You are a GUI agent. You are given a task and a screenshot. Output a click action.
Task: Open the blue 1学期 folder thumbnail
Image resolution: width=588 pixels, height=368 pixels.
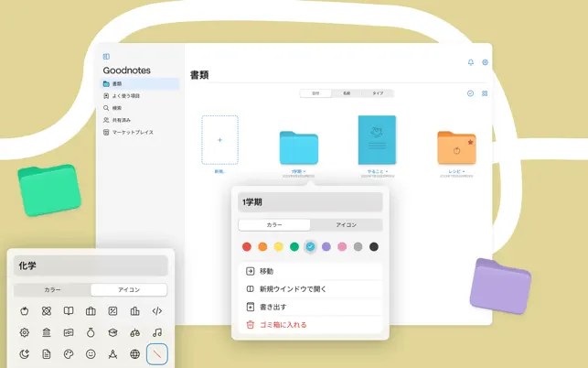[x=299, y=147]
